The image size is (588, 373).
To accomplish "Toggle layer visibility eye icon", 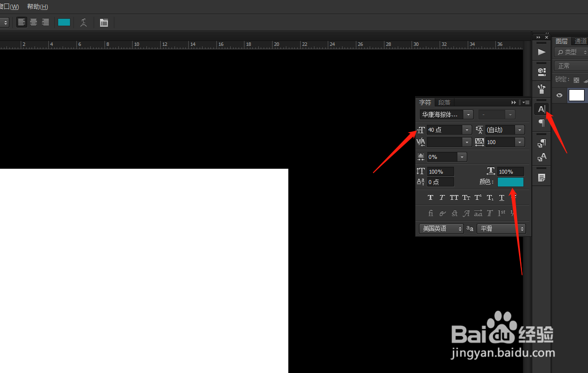I will point(559,95).
